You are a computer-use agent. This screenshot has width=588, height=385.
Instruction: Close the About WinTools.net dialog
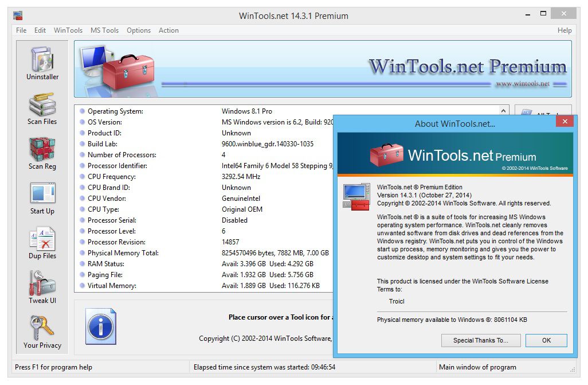coord(565,122)
